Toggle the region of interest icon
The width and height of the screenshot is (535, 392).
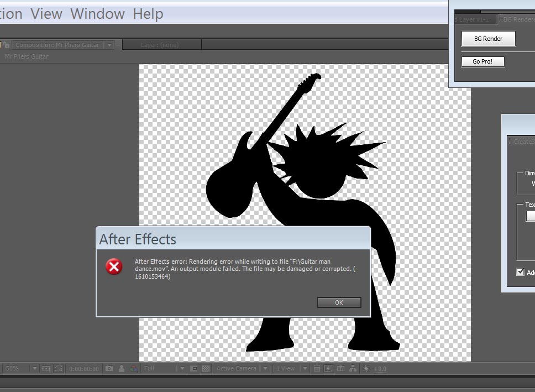pyautogui.click(x=194, y=369)
